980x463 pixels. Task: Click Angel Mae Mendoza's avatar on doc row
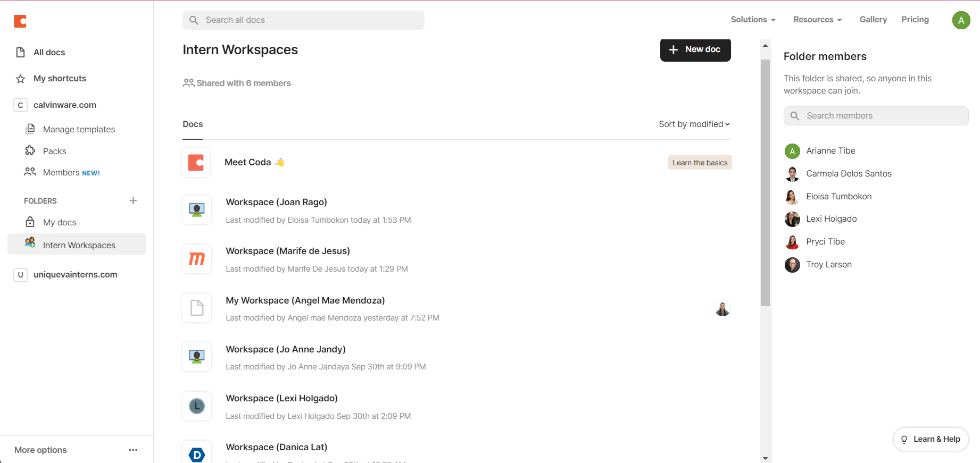tap(722, 308)
